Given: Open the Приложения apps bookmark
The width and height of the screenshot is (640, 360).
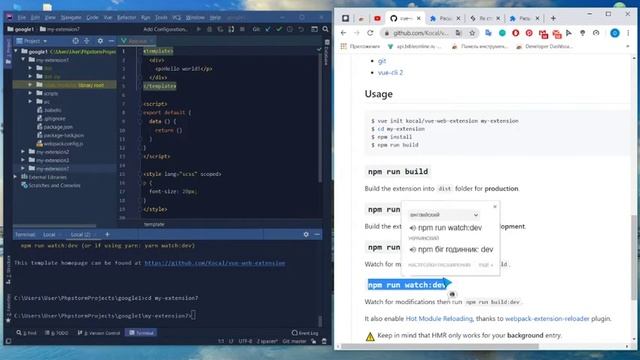Looking at the screenshot, I should pos(360,47).
